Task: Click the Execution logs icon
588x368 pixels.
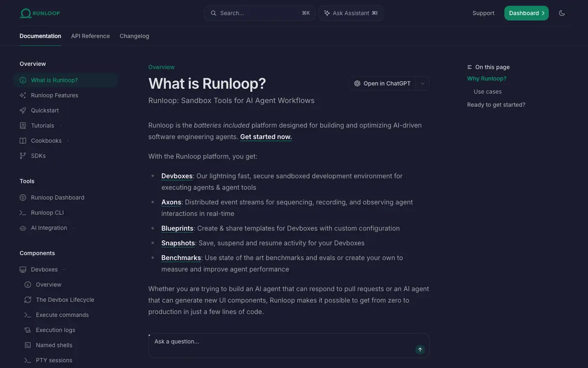Action: (x=27, y=330)
